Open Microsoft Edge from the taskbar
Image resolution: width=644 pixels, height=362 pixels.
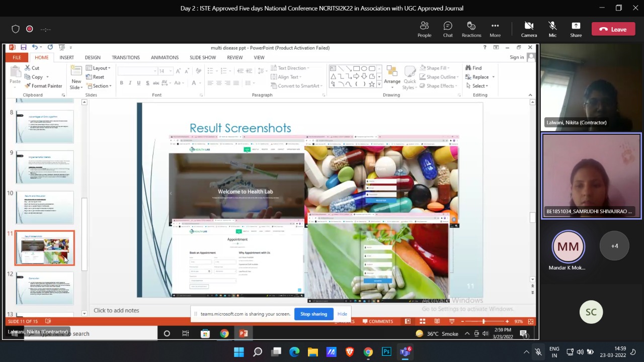[x=294, y=352]
